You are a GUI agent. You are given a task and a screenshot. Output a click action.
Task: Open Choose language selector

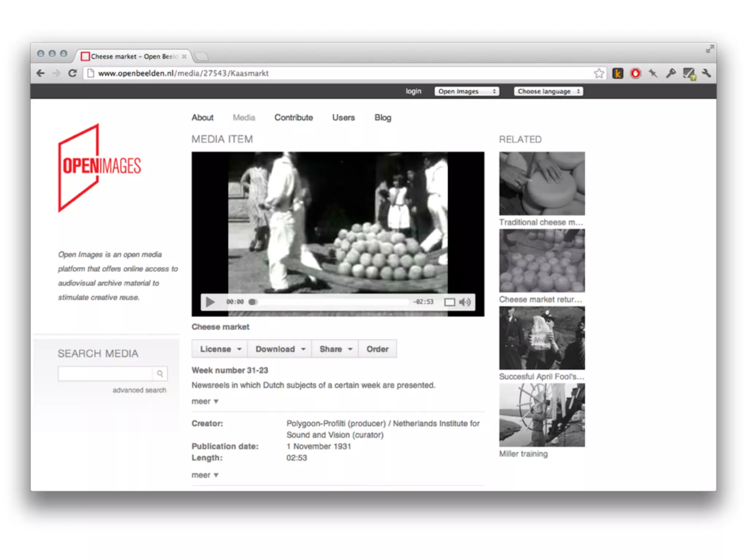tap(548, 91)
